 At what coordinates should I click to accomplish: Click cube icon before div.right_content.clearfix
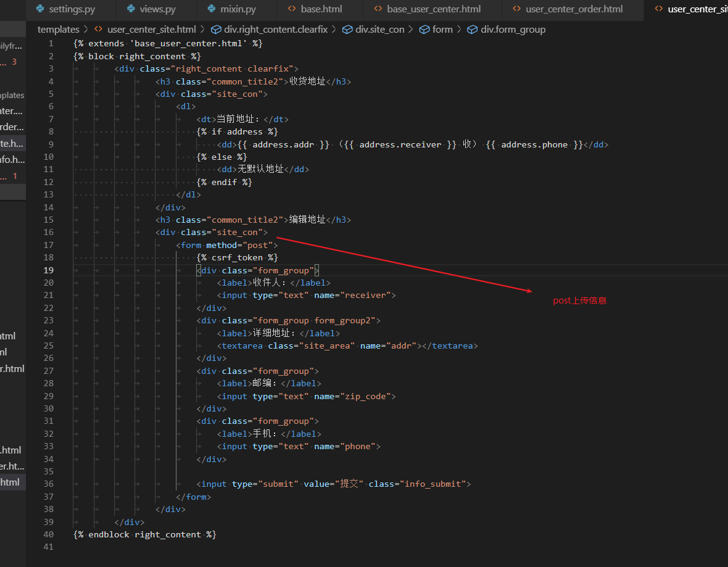tap(216, 29)
